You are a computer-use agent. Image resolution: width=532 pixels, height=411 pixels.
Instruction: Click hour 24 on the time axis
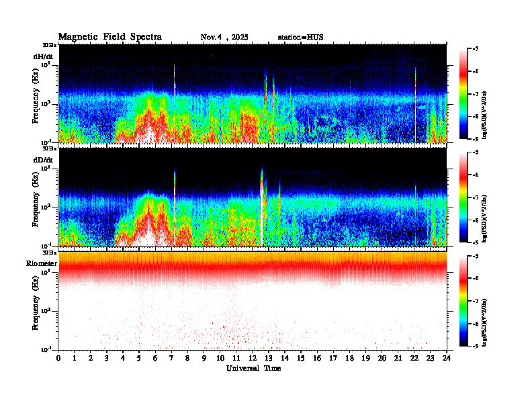point(447,359)
